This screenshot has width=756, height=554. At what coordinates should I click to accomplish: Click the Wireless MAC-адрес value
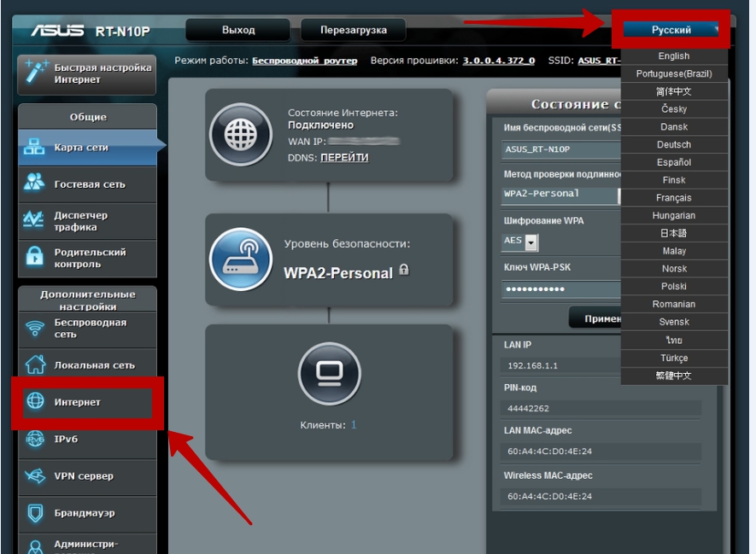point(549,496)
